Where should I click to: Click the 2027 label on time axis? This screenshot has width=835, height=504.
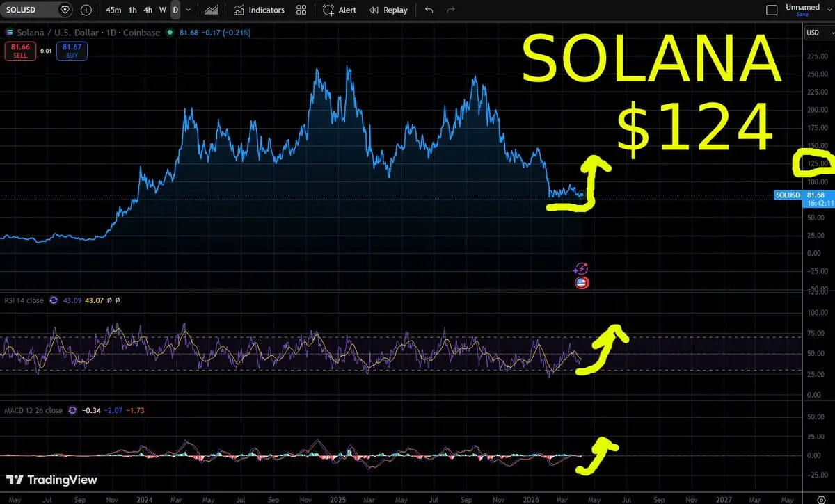coord(724,498)
